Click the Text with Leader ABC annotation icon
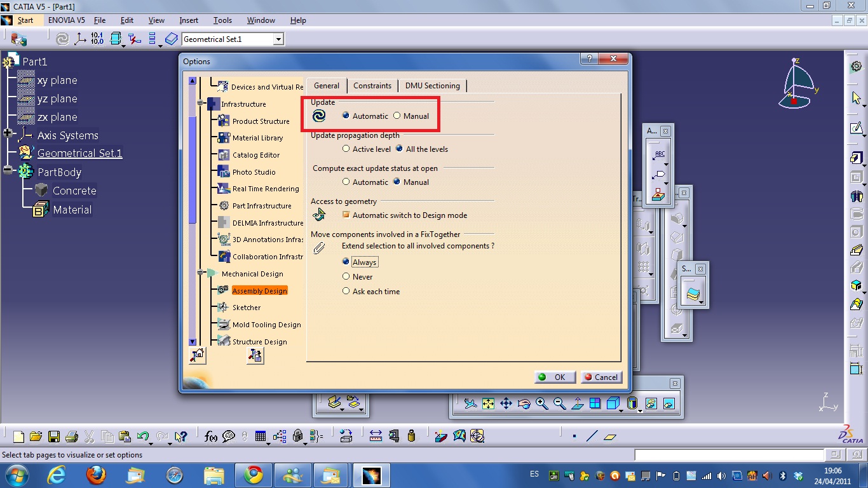The image size is (868, 488). 659,154
